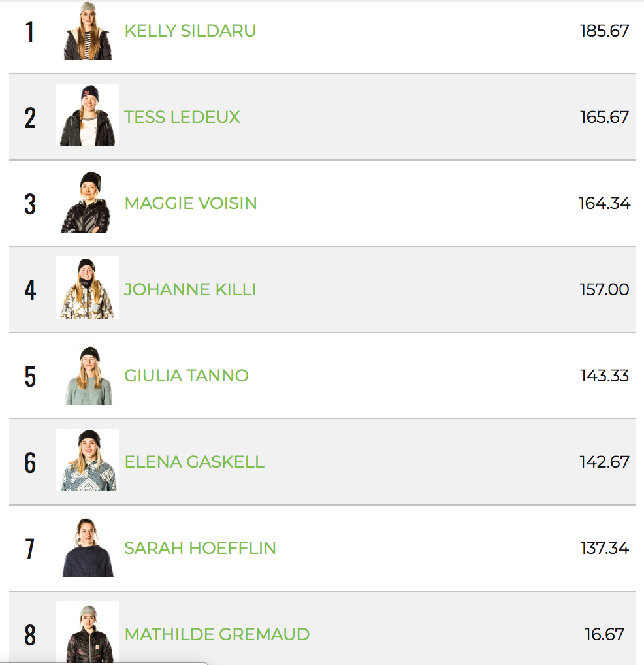
Task: Click the Mathilde Gremaud name link
Action: click(x=217, y=634)
